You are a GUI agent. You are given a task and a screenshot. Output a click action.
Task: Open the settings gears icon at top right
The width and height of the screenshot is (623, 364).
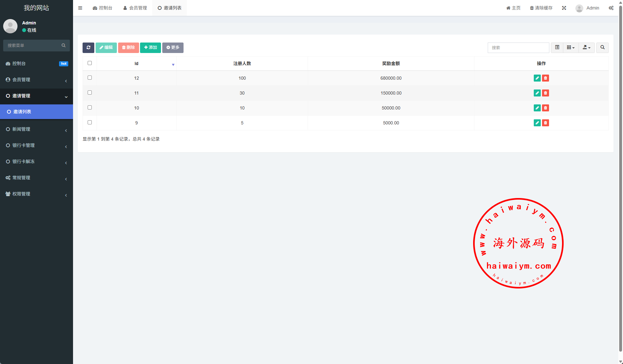pos(611,8)
